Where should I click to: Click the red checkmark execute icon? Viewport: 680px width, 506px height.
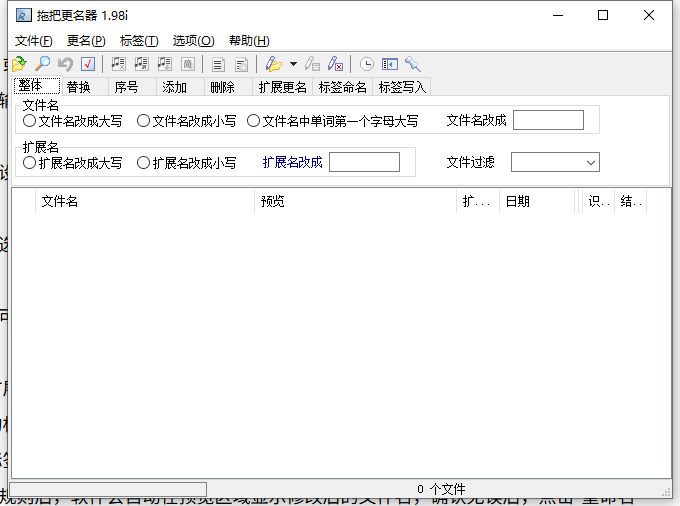[88, 64]
